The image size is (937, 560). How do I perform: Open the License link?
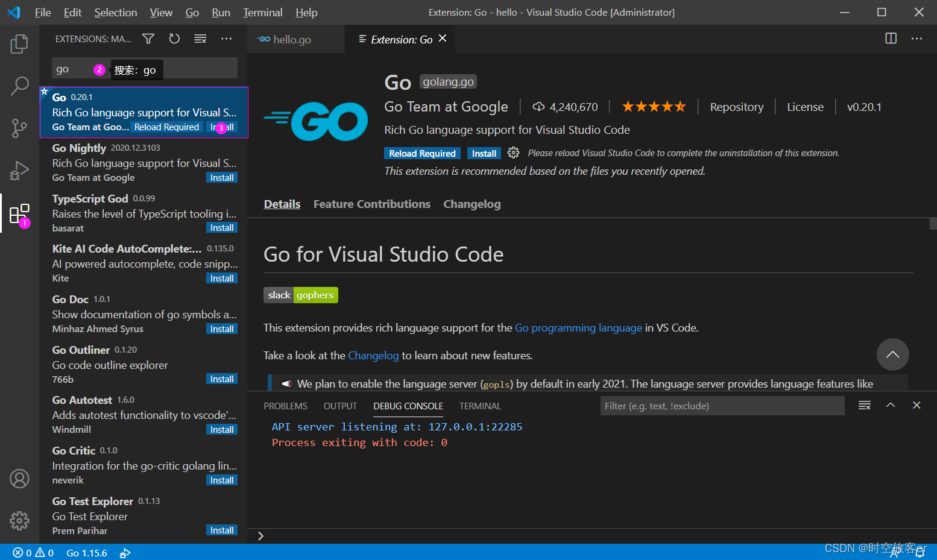pyautogui.click(x=805, y=107)
